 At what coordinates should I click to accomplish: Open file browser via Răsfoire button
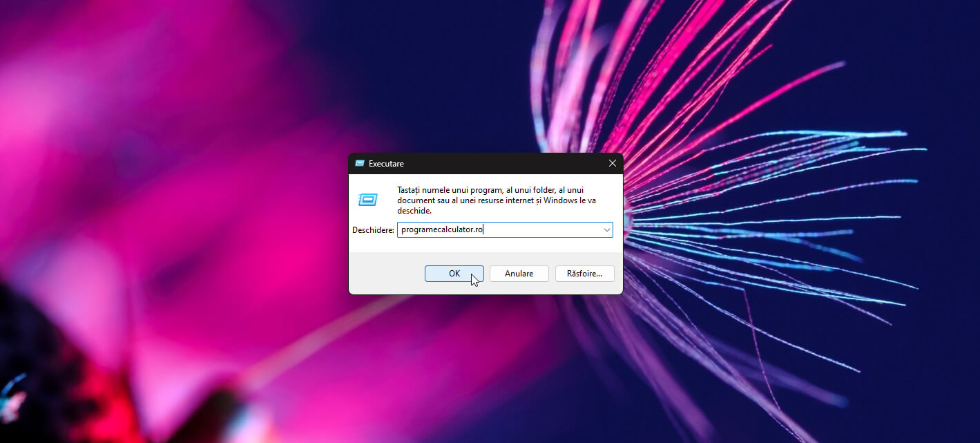pos(584,274)
